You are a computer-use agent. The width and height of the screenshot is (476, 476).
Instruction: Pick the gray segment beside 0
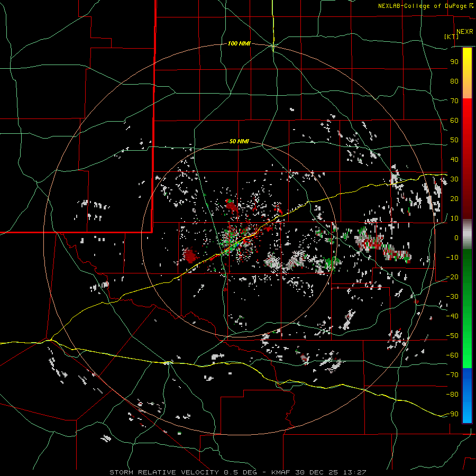(467, 234)
